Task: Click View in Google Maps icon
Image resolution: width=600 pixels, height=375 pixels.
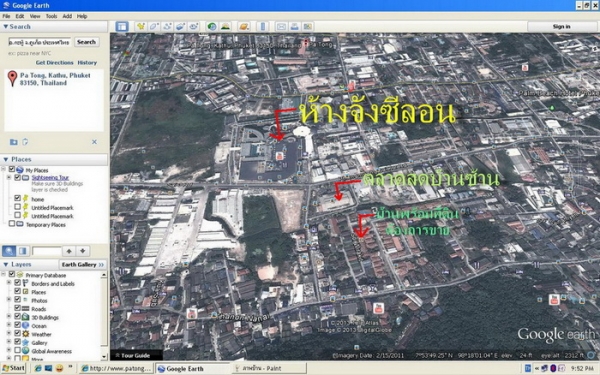Action: [x=308, y=26]
